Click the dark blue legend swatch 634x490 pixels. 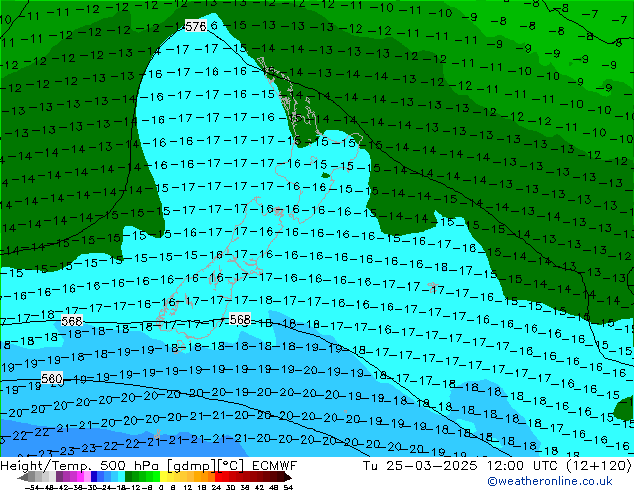(x=94, y=477)
